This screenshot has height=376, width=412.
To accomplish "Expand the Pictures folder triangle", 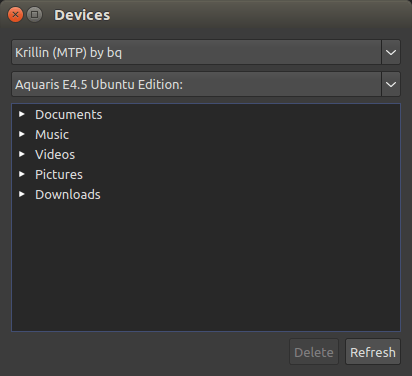I will click(x=22, y=174).
